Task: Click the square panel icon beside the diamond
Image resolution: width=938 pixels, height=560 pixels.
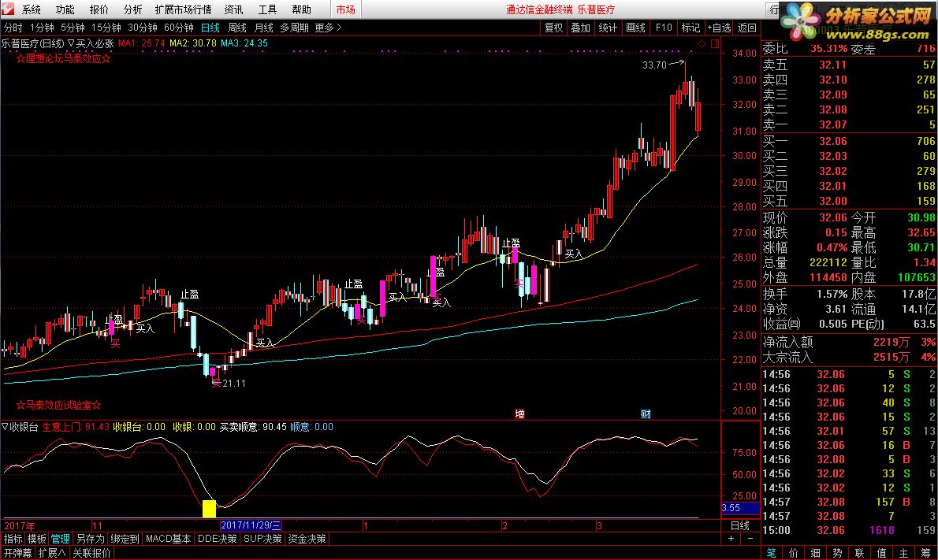Action: tap(714, 43)
